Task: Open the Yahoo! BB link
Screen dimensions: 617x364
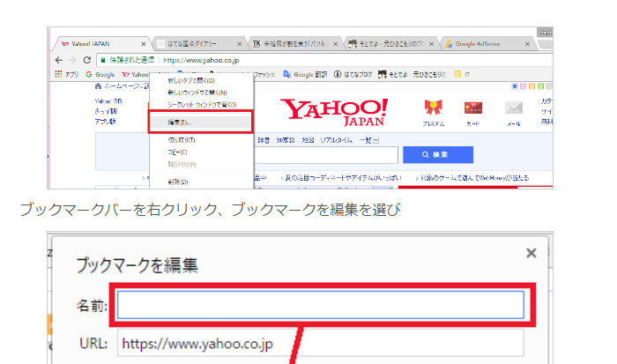Action: pos(108,101)
